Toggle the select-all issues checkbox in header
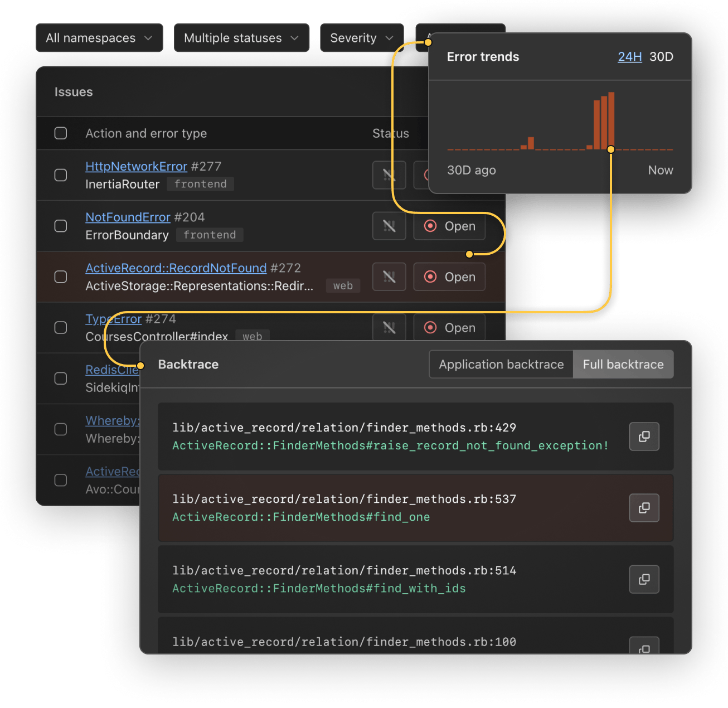The image size is (728, 708). (x=61, y=133)
